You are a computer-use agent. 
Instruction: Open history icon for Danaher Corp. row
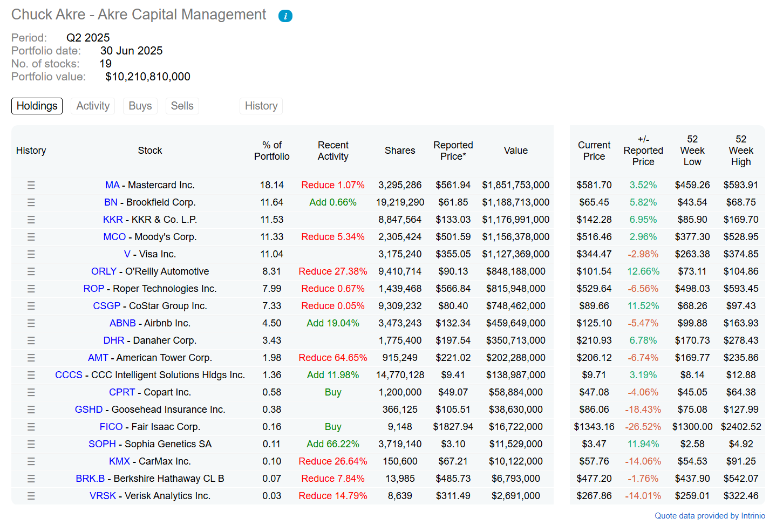(31, 340)
